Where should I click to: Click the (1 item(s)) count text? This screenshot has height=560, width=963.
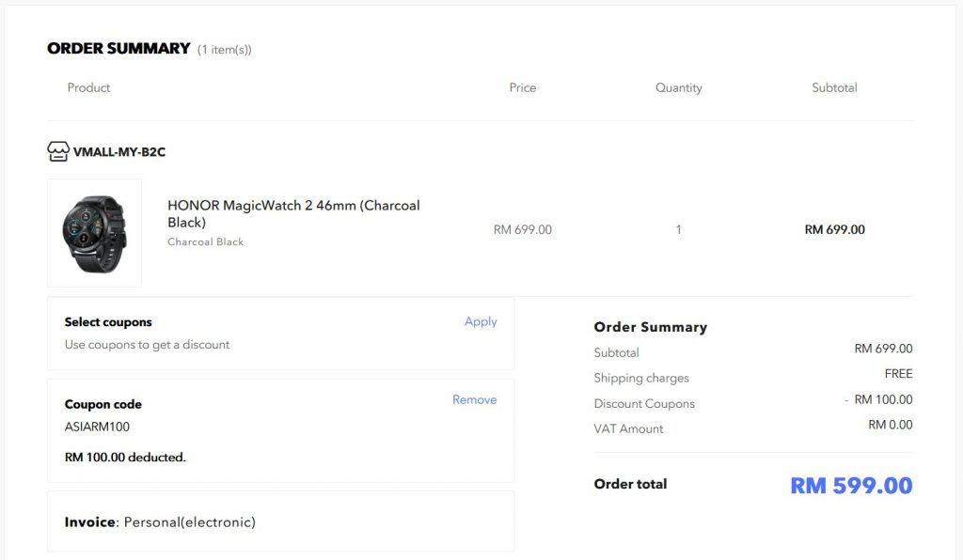[224, 50]
